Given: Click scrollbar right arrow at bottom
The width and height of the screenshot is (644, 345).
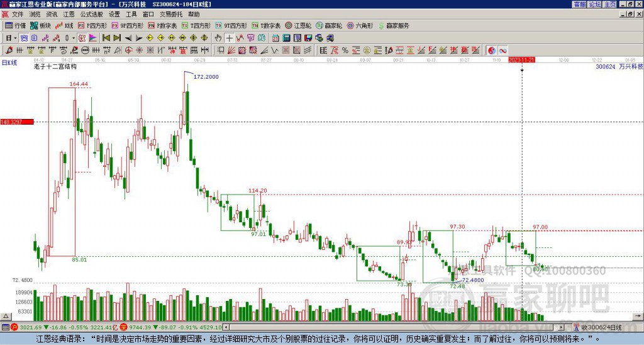Looking at the screenshot, I should [x=561, y=327].
